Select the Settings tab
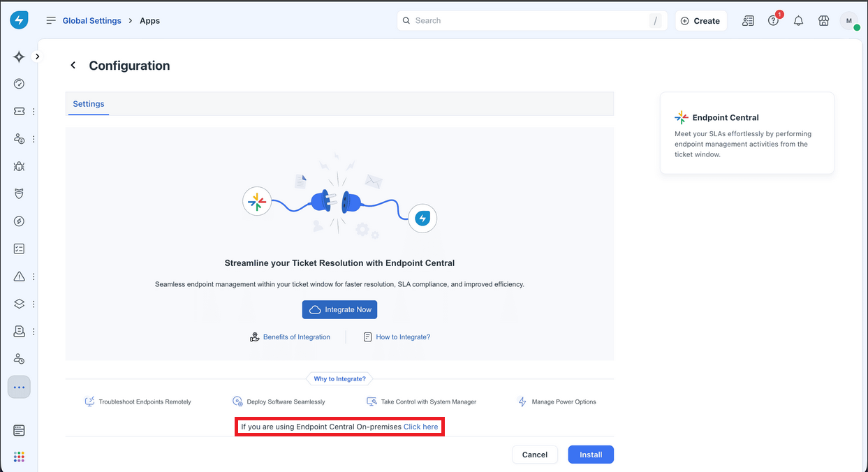The height and width of the screenshot is (472, 868). tap(89, 104)
